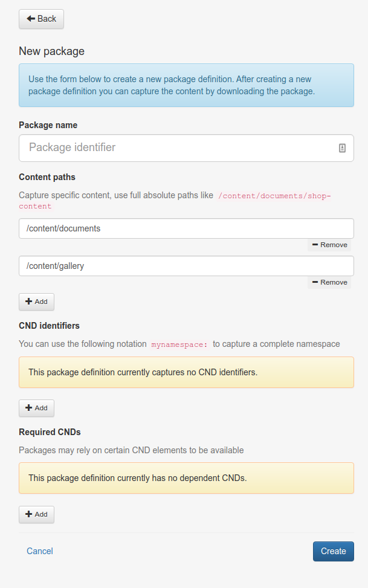
Task: Click the Cancel link
Action: [x=40, y=551]
